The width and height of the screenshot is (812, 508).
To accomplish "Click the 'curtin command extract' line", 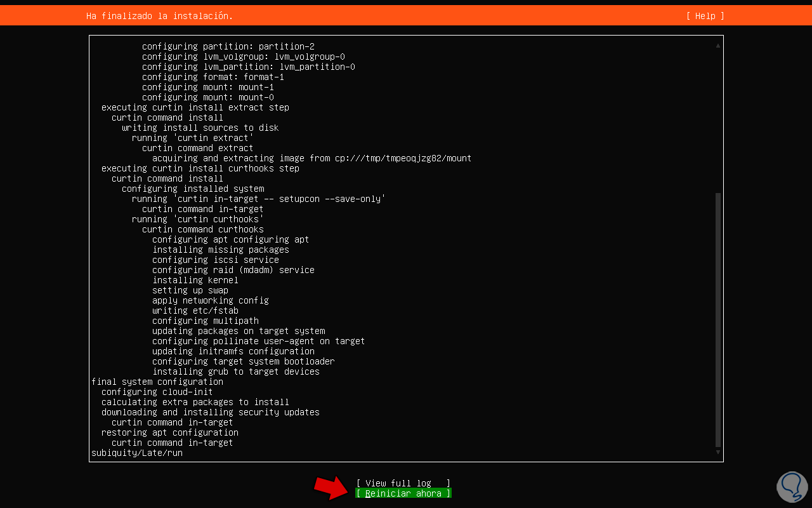I will pos(198,148).
